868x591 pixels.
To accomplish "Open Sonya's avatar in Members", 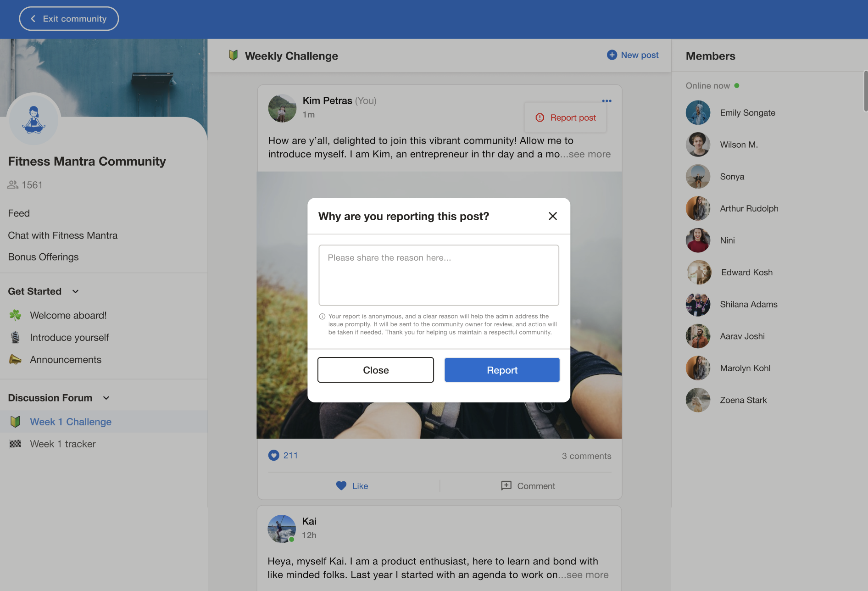I will point(698,177).
